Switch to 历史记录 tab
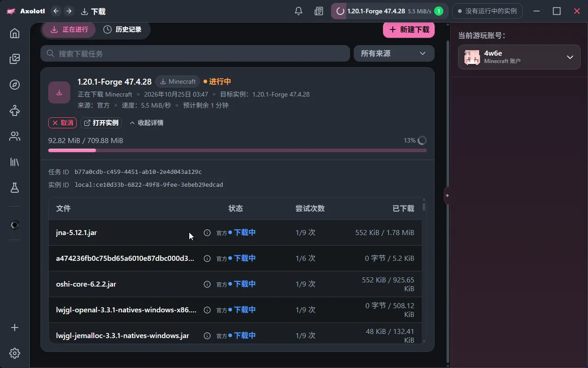 click(122, 29)
